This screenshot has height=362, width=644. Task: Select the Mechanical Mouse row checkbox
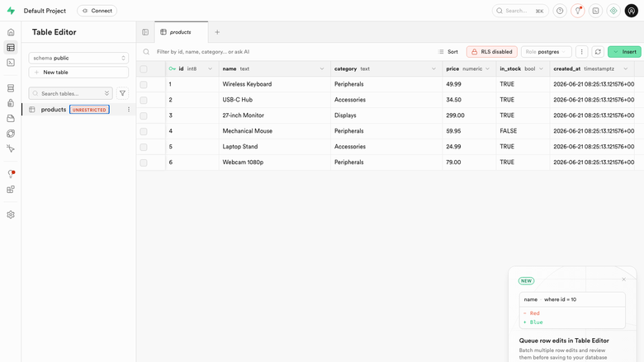(x=144, y=131)
